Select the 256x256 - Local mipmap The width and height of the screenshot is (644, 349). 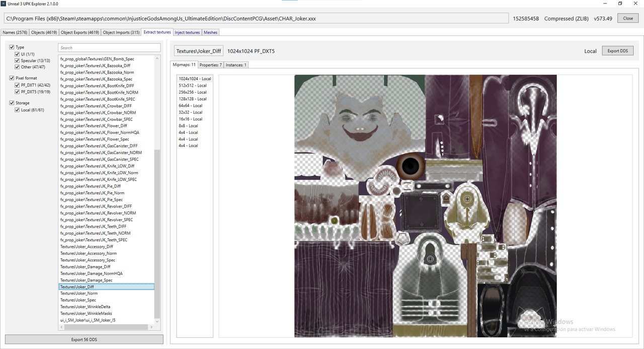pyautogui.click(x=193, y=92)
